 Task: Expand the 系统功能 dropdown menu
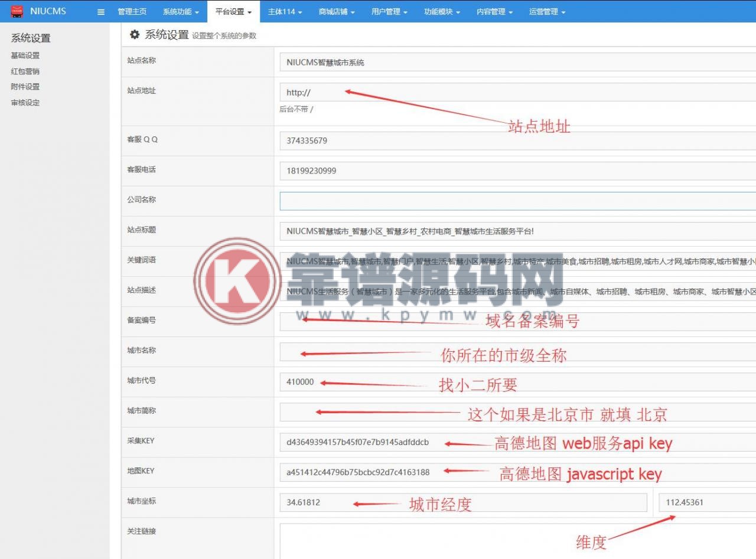(x=181, y=12)
